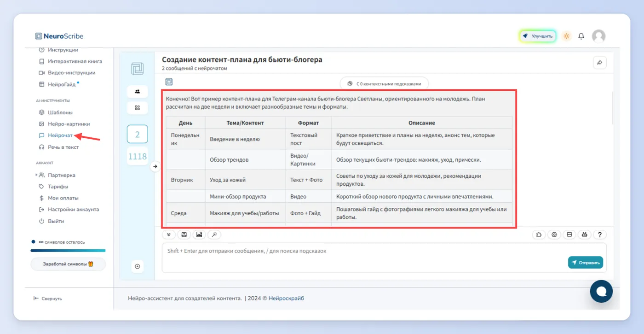
Task: Open the user avatar profile menu
Action: pyautogui.click(x=598, y=36)
